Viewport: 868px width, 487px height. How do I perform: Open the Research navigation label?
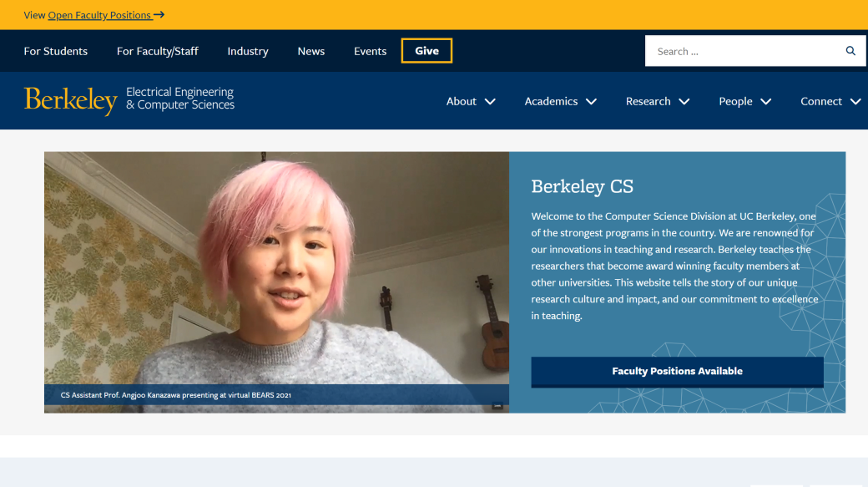click(x=648, y=101)
